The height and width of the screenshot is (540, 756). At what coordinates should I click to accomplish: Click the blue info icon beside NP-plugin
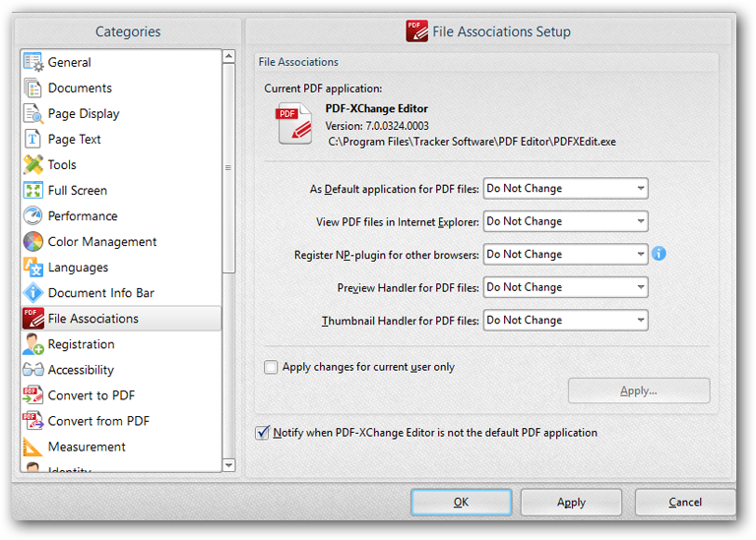pyautogui.click(x=659, y=254)
